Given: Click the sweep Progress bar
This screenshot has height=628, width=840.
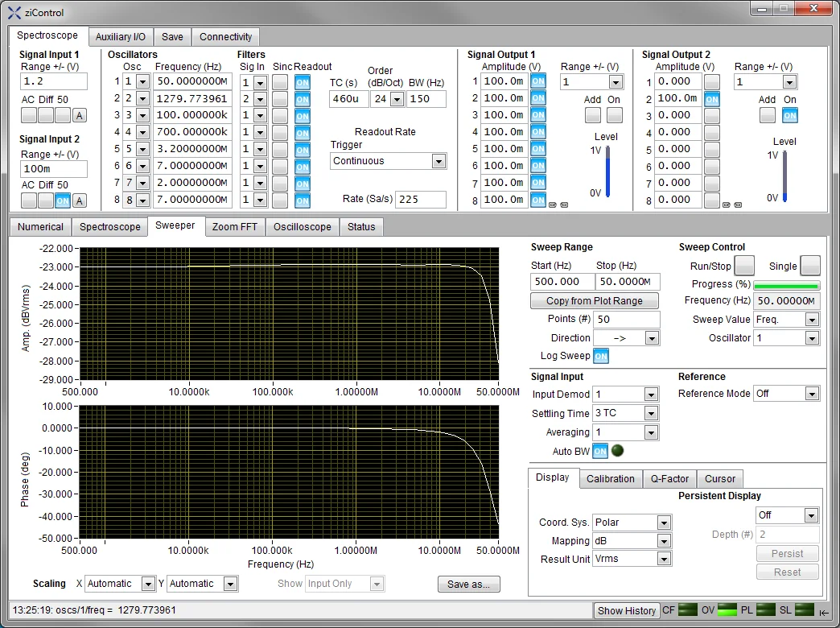Looking at the screenshot, I should click(x=786, y=285).
